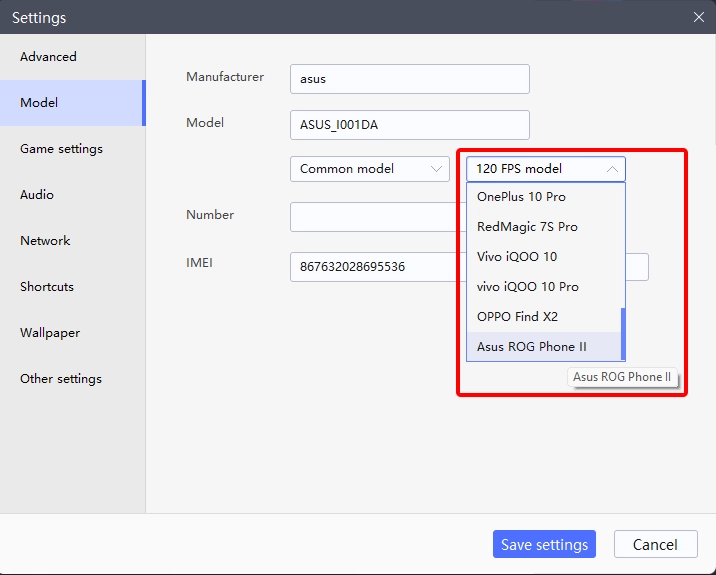Open the Shortcuts tab
The height and width of the screenshot is (575, 716).
click(73, 287)
